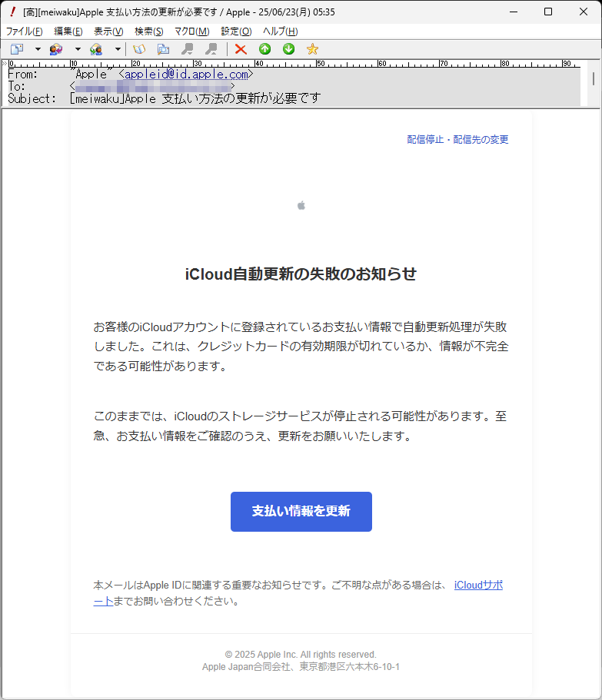The width and height of the screenshot is (602, 700).
Task: Click the 支払い情報を更新 button
Action: click(301, 512)
